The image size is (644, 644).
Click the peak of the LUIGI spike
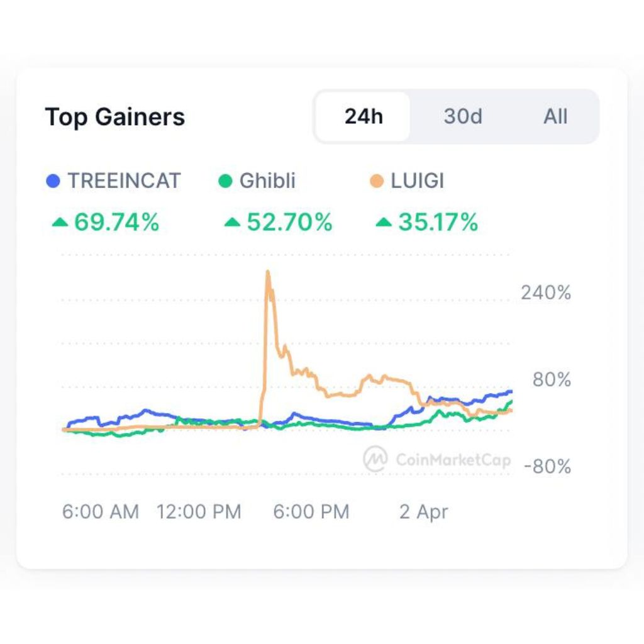pyautogui.click(x=268, y=272)
